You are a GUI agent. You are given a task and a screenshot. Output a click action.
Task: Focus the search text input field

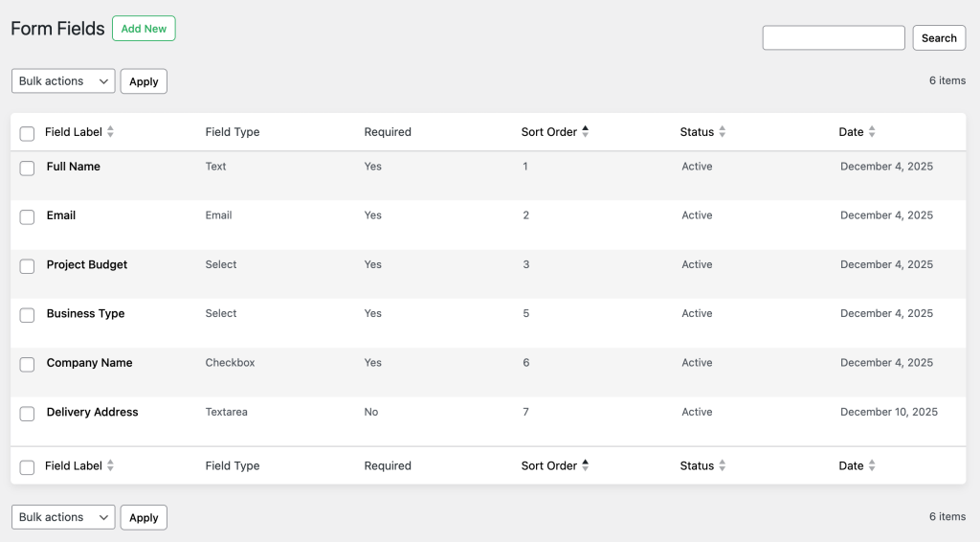[833, 38]
